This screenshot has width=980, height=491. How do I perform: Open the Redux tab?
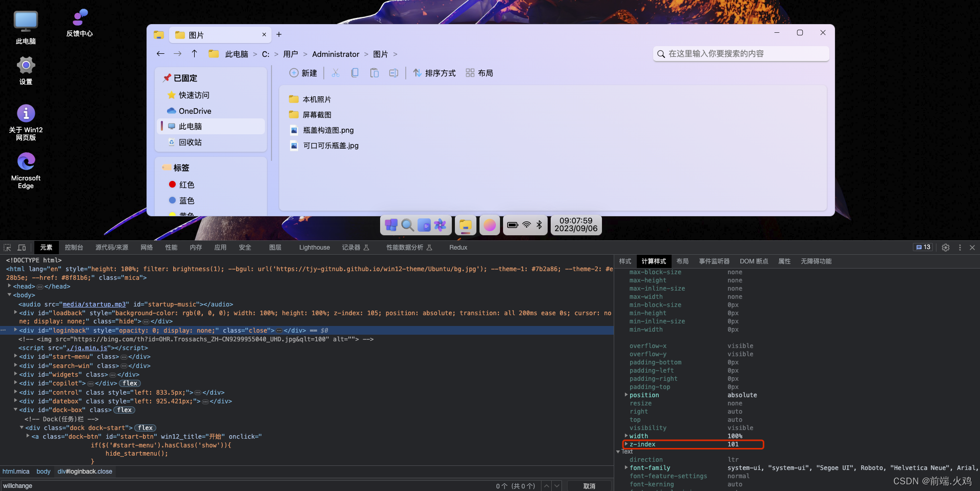point(458,248)
